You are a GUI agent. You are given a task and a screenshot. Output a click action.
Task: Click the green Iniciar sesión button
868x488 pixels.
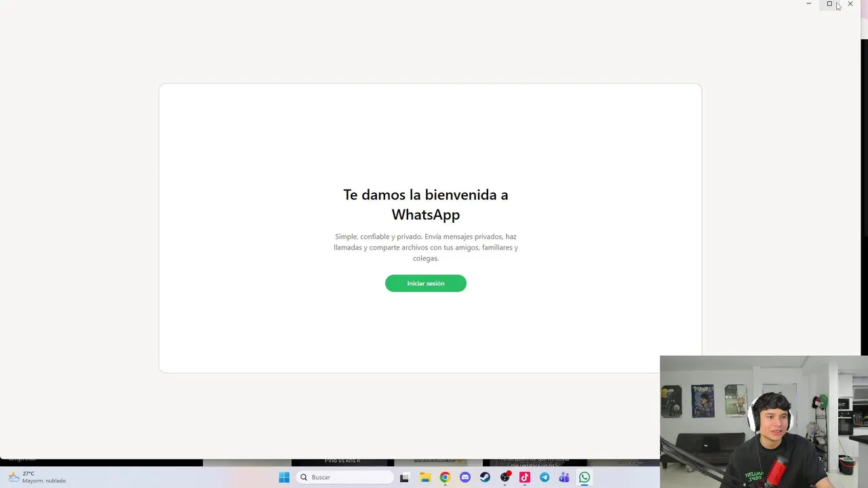[x=425, y=283]
